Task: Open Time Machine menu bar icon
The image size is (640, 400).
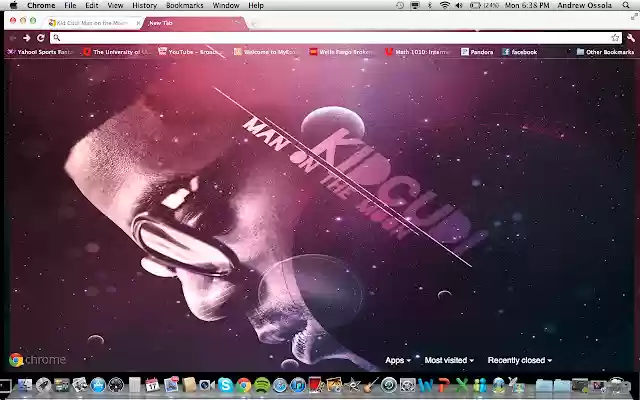Action: (x=400, y=5)
